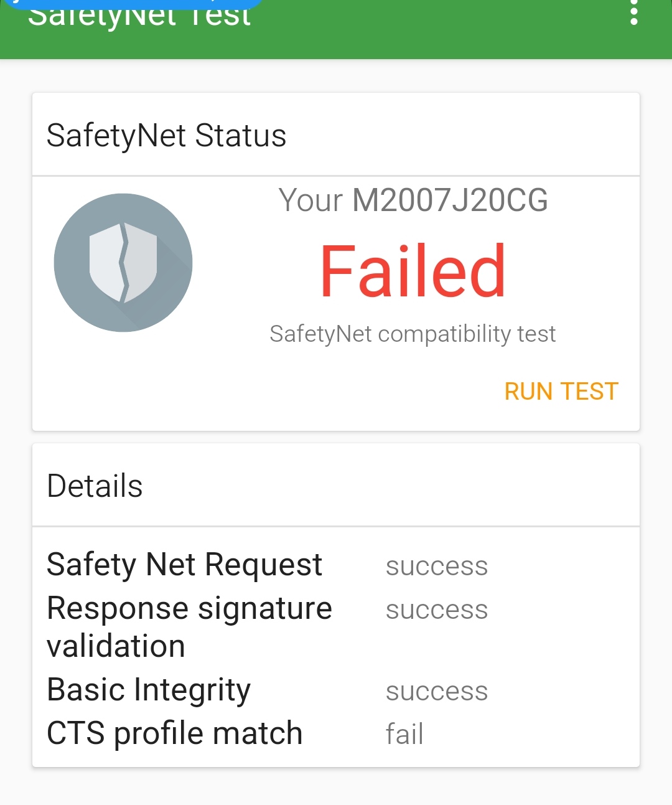Tap the SafetyNet Test app title
The image size is (672, 805).
tap(139, 15)
